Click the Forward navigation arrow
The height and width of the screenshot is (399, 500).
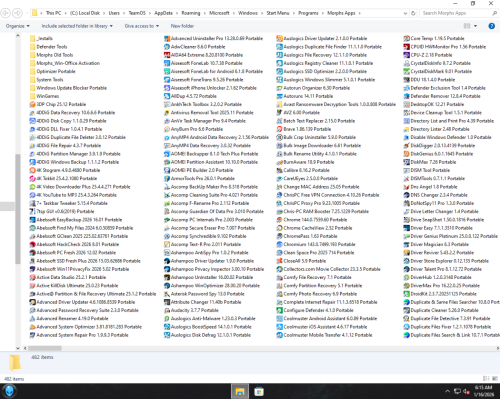[17, 13]
